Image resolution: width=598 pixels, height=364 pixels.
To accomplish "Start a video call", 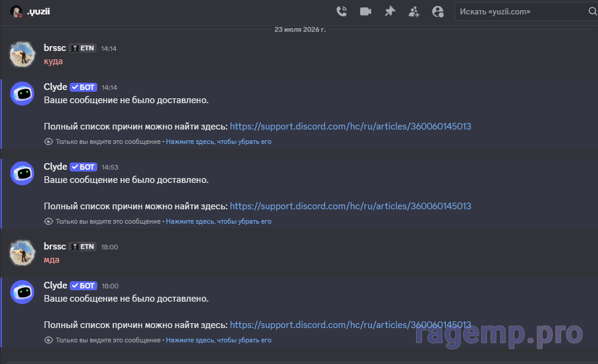I will 366,11.
